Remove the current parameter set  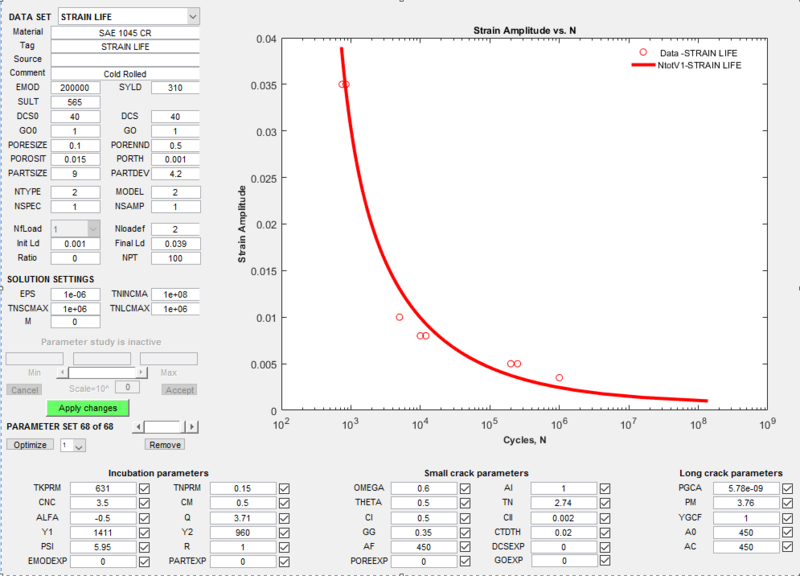(x=164, y=444)
